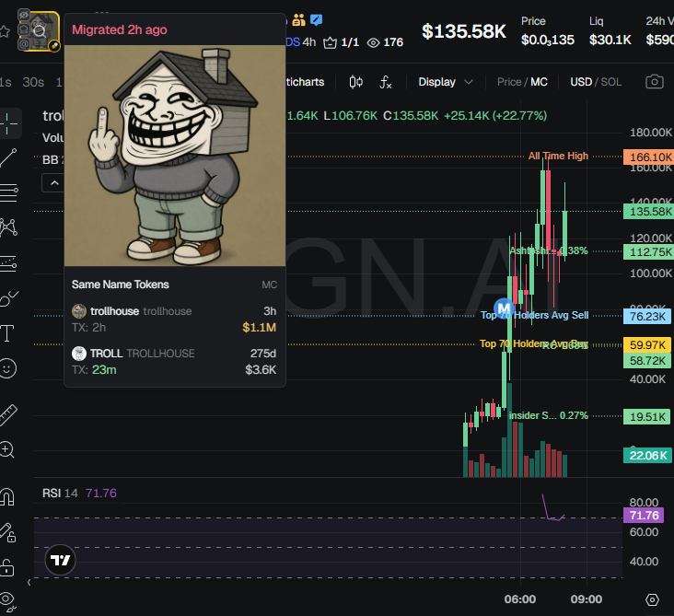This screenshot has height=616, width=674.
Task: Click the chef hat icon beside avatar
Action: (x=24, y=29)
